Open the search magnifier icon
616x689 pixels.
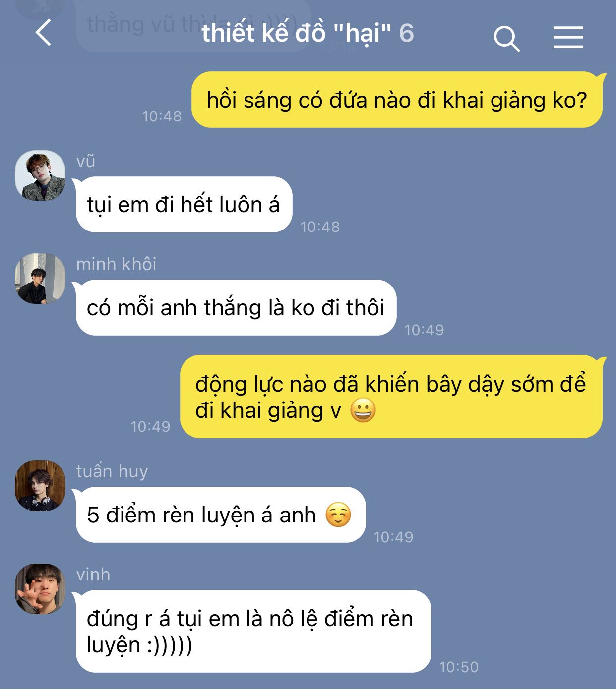point(506,38)
